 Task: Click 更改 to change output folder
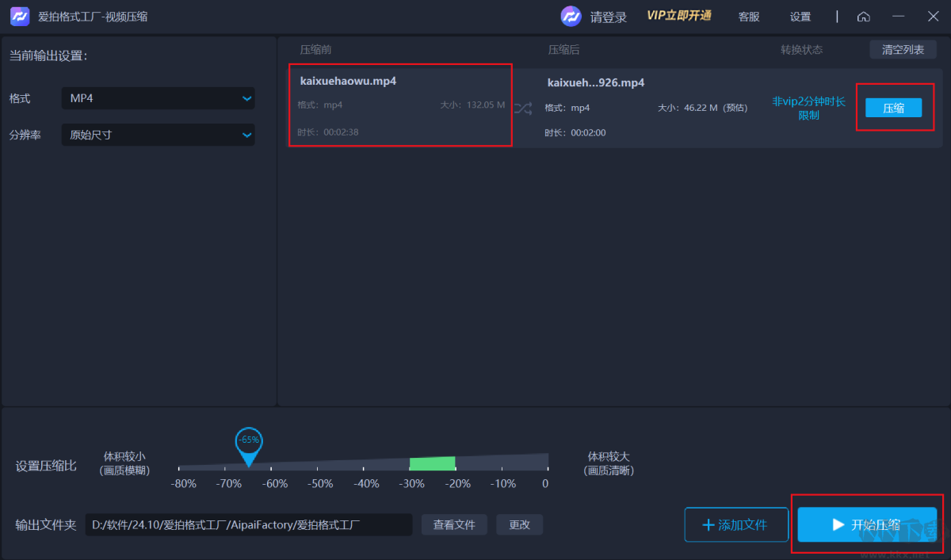coord(519,524)
